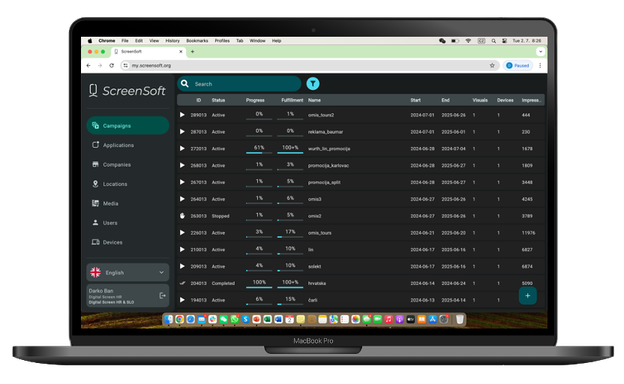
Task: Expand the English language dropdown
Action: point(161,273)
